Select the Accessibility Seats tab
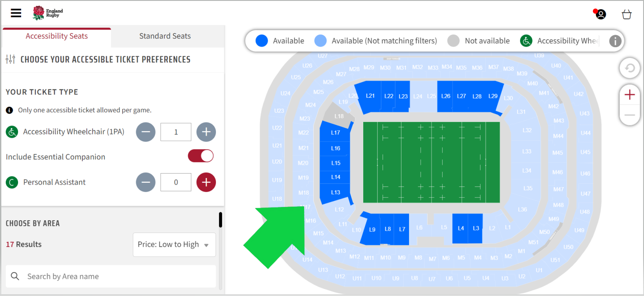The image size is (644, 296). click(56, 36)
